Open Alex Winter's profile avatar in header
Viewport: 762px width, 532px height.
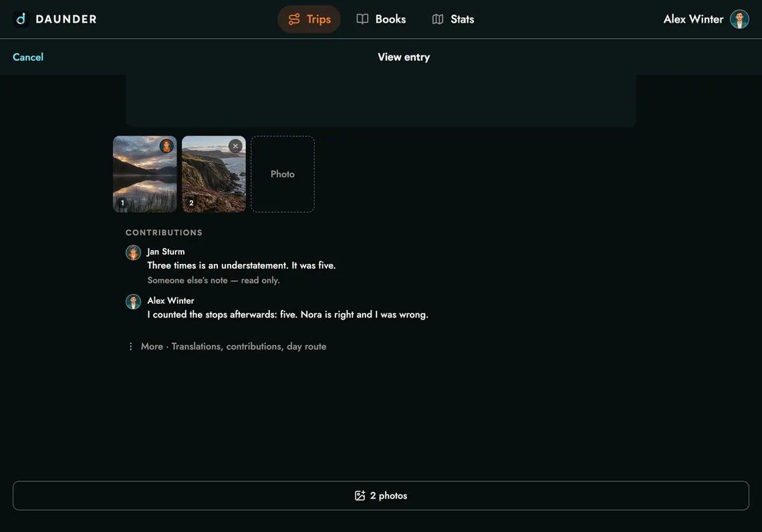click(739, 19)
